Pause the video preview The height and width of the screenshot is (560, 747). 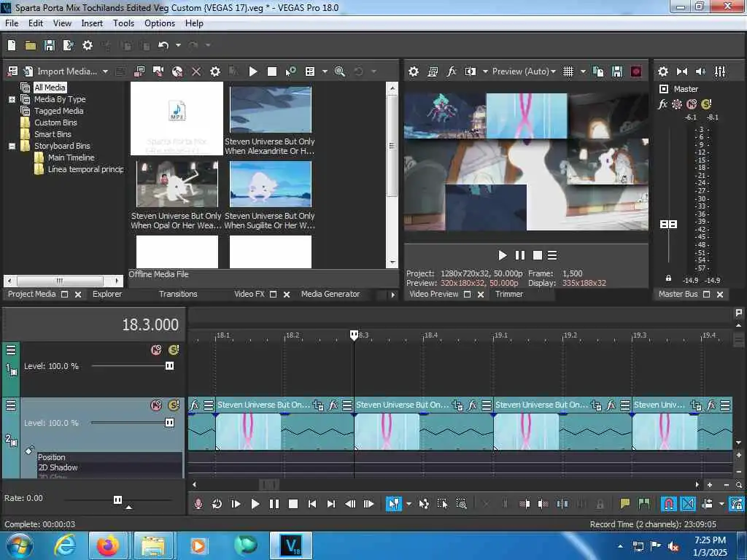click(519, 255)
